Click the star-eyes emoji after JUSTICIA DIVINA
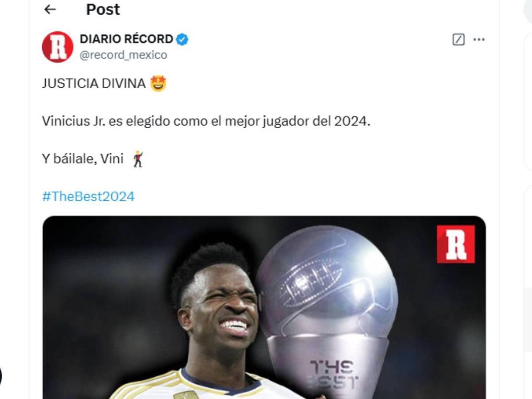The height and width of the screenshot is (399, 532). click(x=158, y=83)
